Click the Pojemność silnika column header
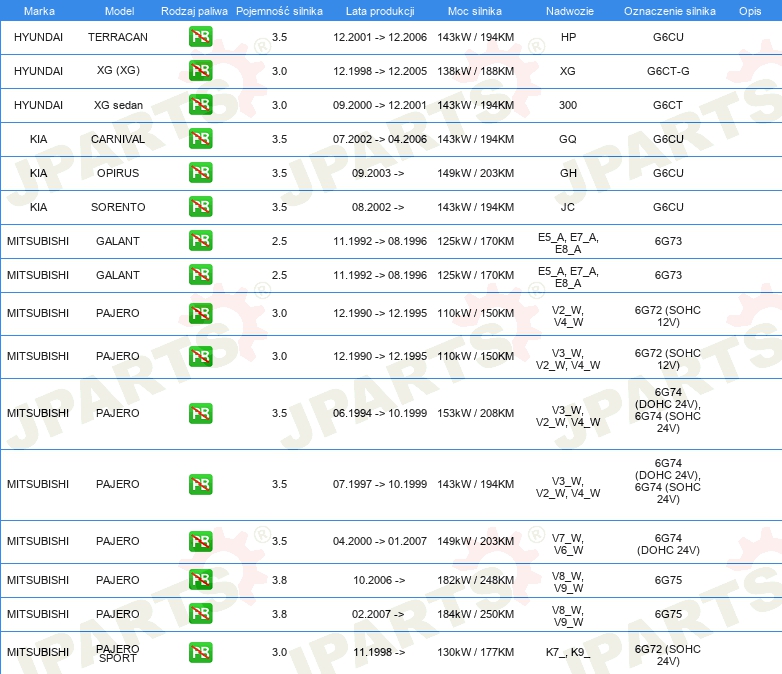The height and width of the screenshot is (674, 782). pos(279,11)
